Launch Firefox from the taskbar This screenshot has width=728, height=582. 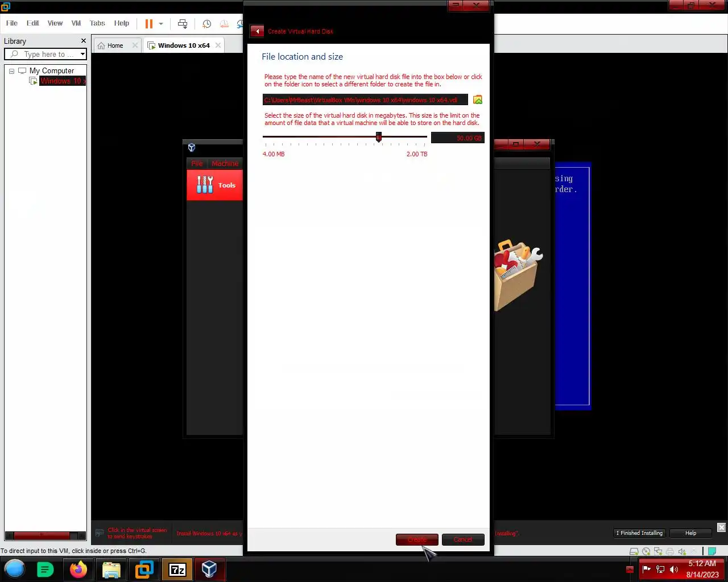pyautogui.click(x=78, y=569)
